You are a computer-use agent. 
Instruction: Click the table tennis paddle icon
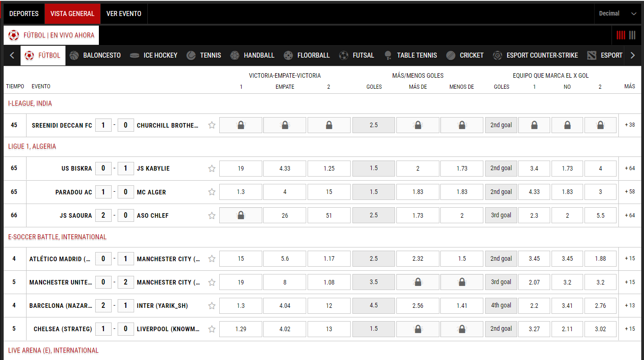388,55
